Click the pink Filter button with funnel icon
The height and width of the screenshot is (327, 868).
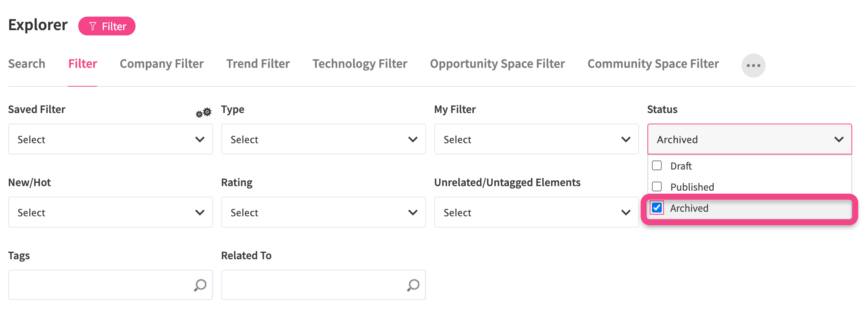107,26
